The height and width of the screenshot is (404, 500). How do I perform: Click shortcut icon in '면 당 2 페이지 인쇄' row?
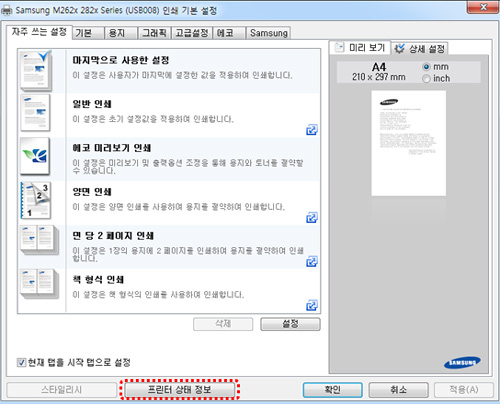click(312, 261)
